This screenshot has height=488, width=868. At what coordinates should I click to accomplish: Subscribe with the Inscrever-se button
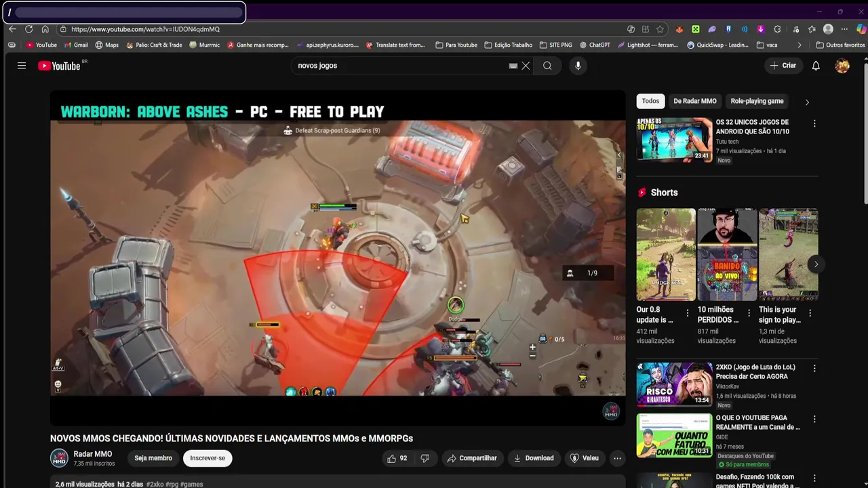point(208,458)
